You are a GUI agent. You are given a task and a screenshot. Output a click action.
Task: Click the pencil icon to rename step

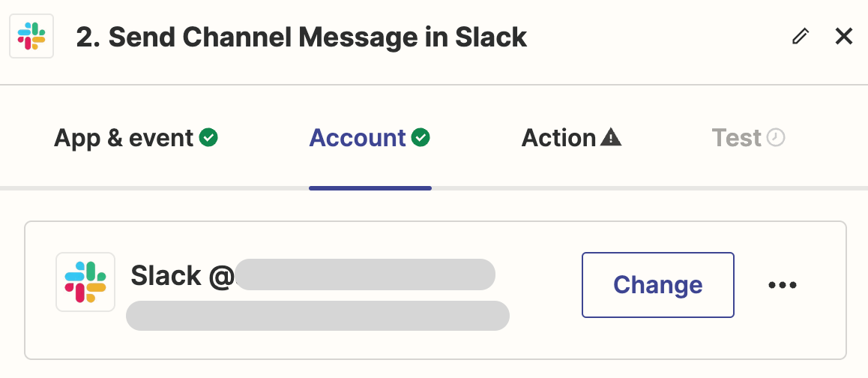point(801,36)
